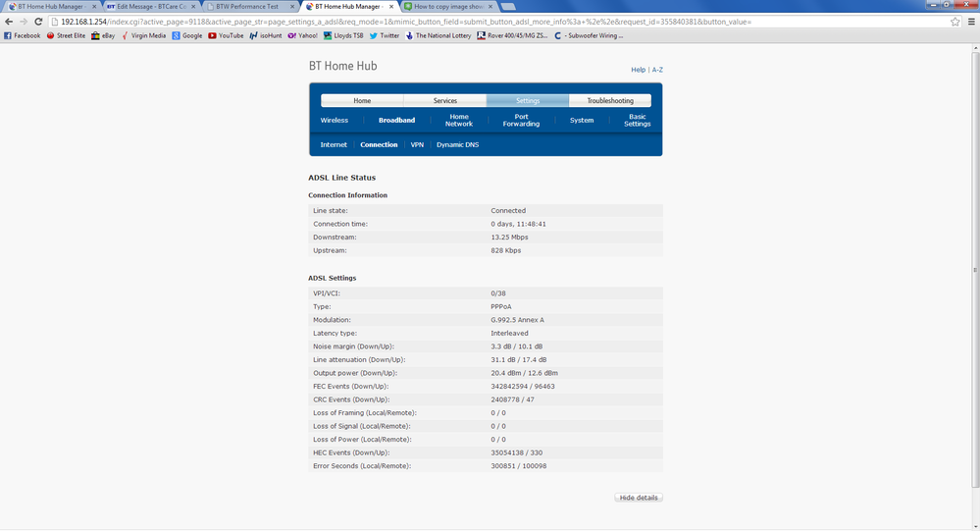Open the Port Forwarding section
980x531 pixels.
pyautogui.click(x=521, y=120)
